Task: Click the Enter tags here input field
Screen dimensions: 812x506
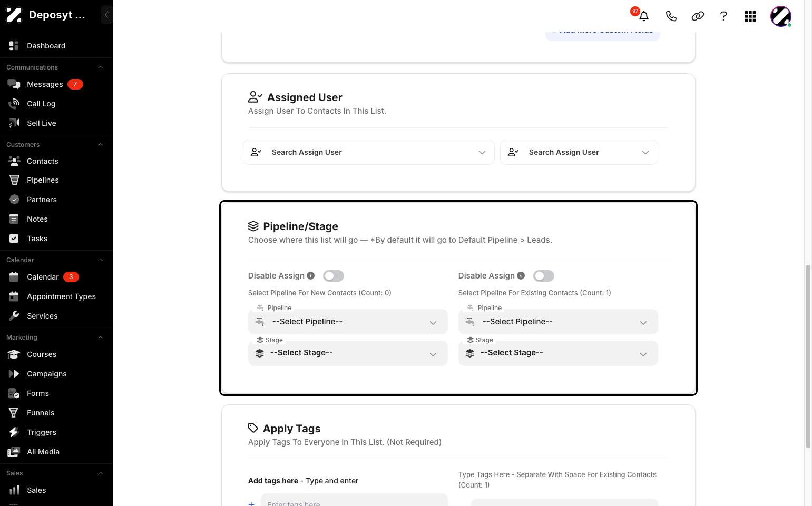Action: click(x=354, y=500)
